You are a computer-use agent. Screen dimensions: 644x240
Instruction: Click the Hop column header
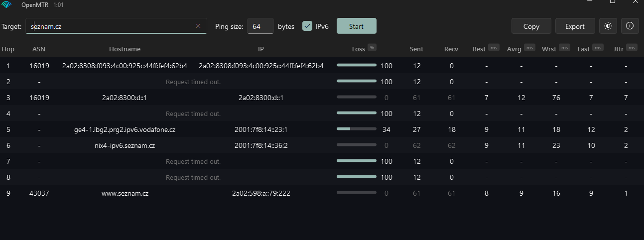point(8,49)
